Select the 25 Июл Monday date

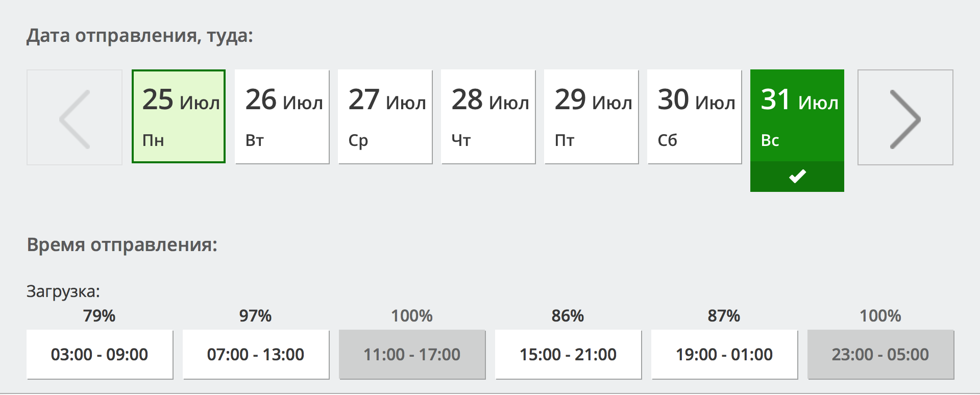(x=179, y=117)
